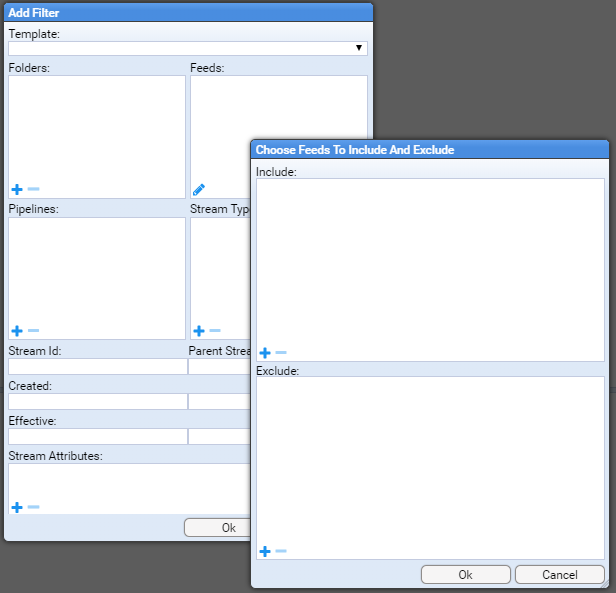Image resolution: width=616 pixels, height=593 pixels.
Task: Click the minus icon under Folders
Action: coord(33,189)
